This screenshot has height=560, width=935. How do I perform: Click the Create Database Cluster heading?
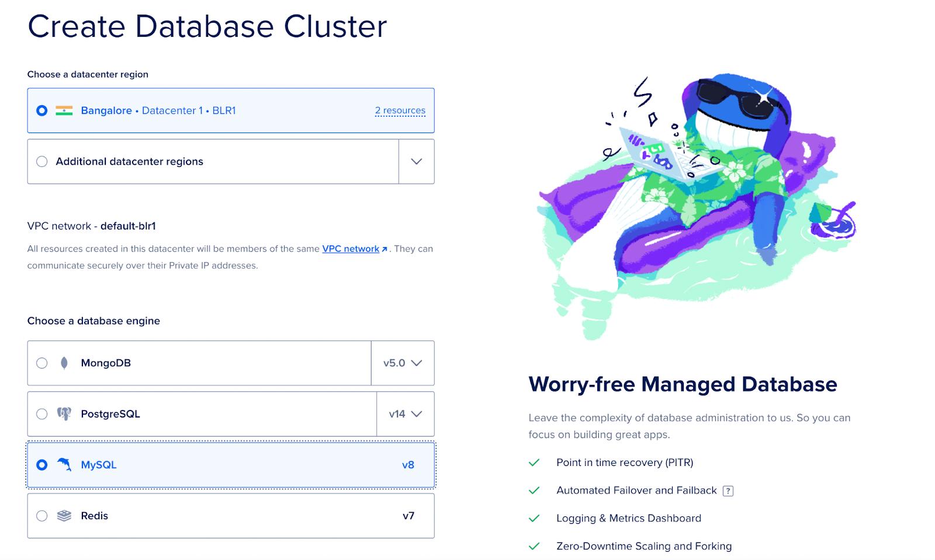point(207,26)
